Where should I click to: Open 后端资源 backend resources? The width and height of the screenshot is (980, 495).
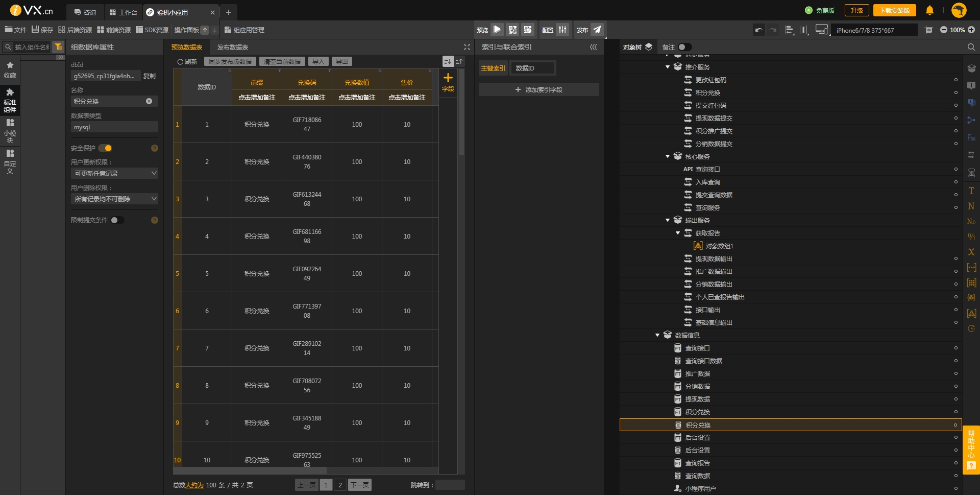coord(75,30)
